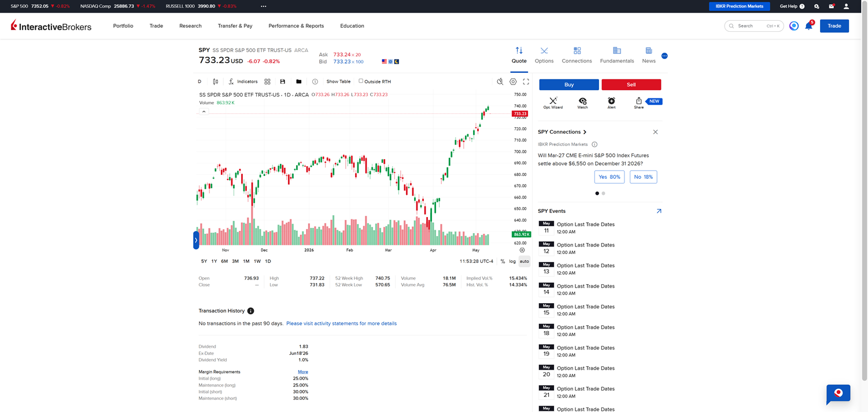
Task: Toggle the auto scale option
Action: [x=524, y=262]
